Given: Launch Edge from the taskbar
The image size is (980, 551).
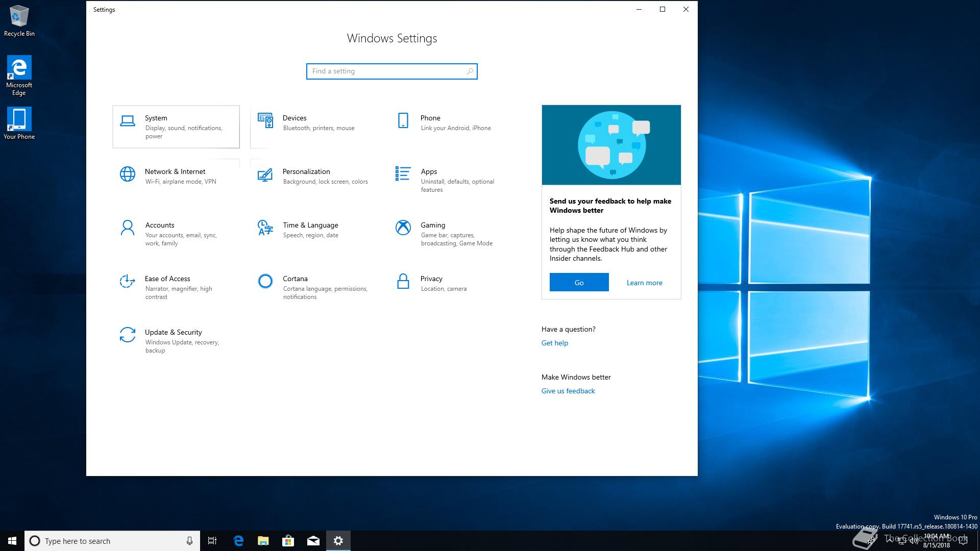Looking at the screenshot, I should 238,541.
